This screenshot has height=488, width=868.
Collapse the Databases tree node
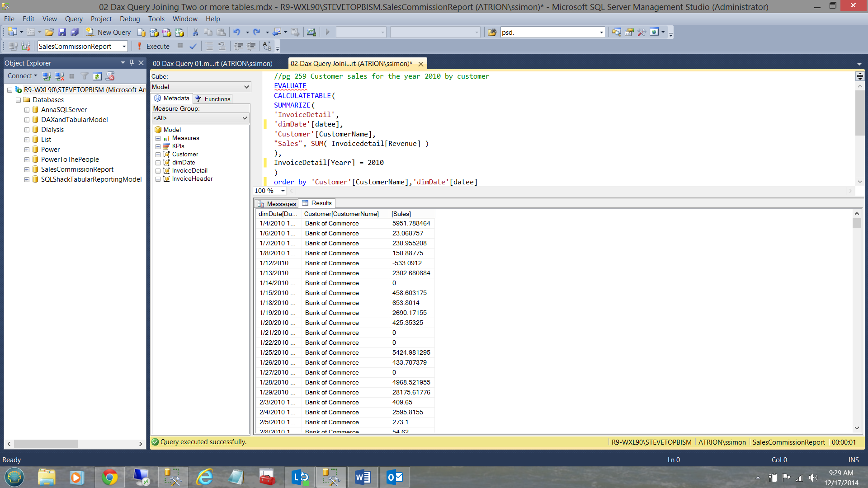tap(18, 100)
